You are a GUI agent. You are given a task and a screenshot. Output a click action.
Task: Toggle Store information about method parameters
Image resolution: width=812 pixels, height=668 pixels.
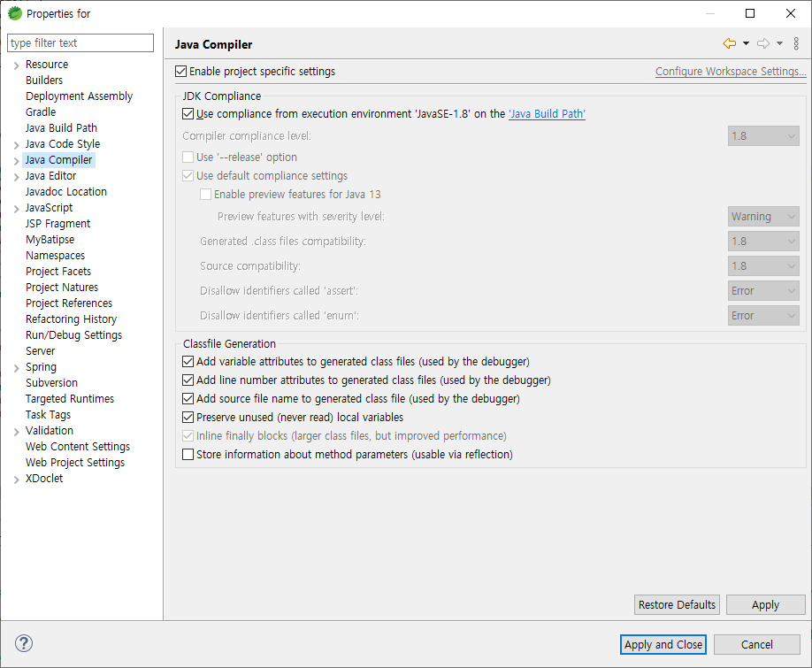click(x=188, y=455)
